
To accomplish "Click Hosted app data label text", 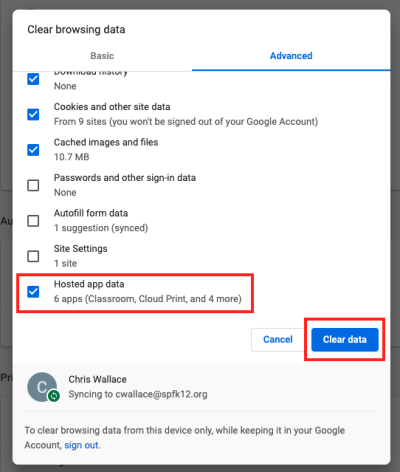I will pyautogui.click(x=89, y=284).
